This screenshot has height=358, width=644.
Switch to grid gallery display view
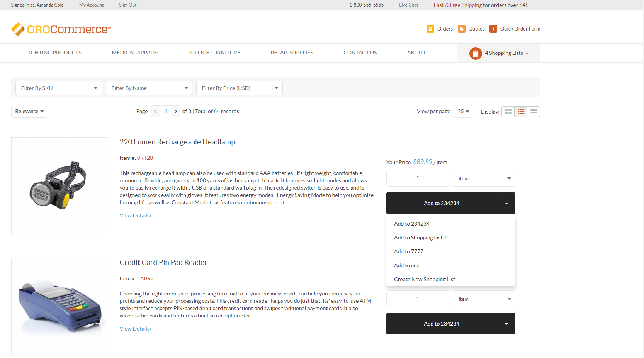508,112
